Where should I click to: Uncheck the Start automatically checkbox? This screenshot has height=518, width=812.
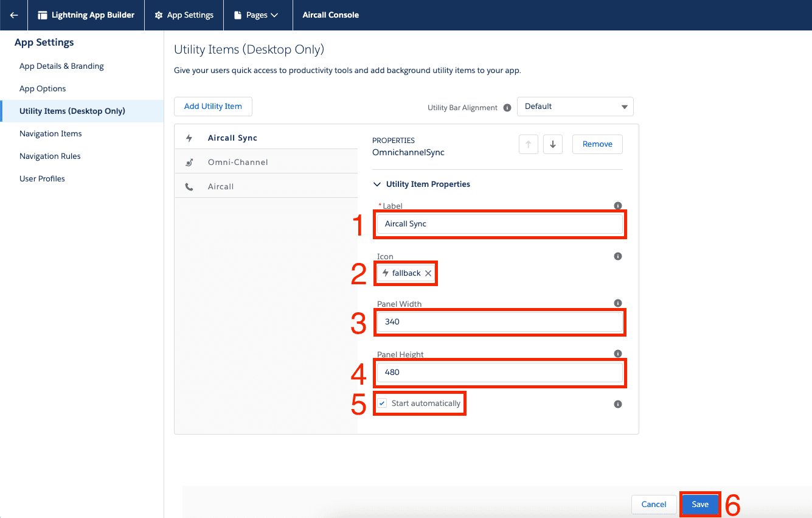coord(382,404)
